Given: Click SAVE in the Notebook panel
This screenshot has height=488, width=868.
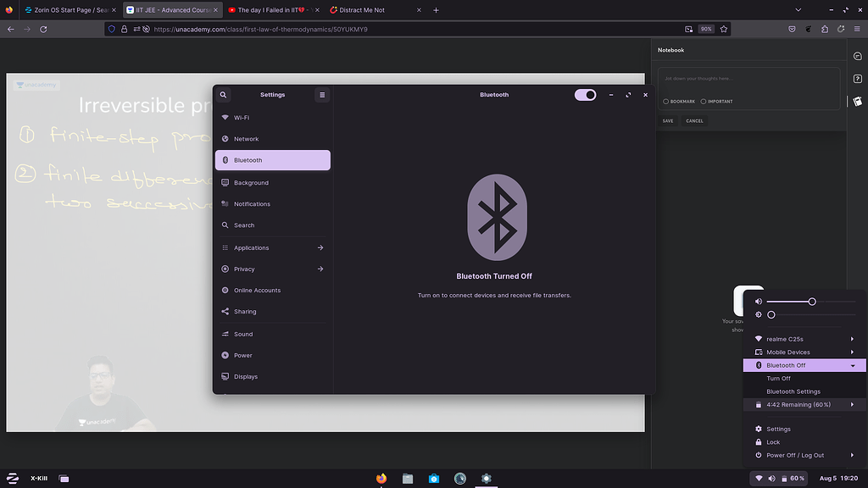Looking at the screenshot, I should tap(667, 120).
